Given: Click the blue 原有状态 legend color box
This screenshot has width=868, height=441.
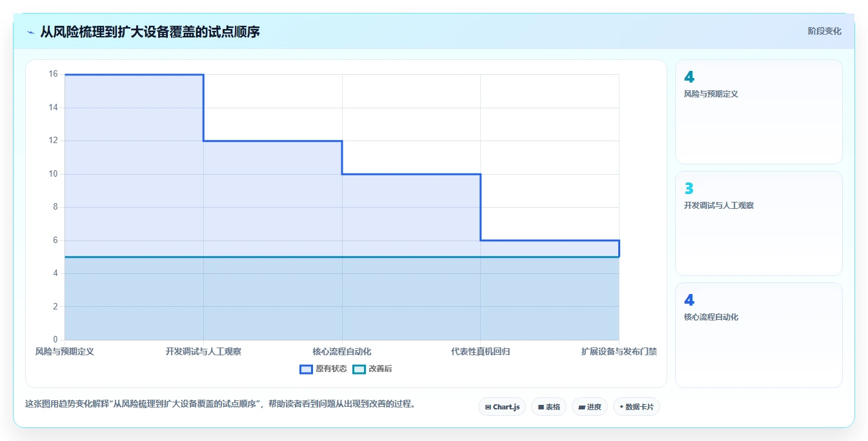Looking at the screenshot, I should pos(306,369).
